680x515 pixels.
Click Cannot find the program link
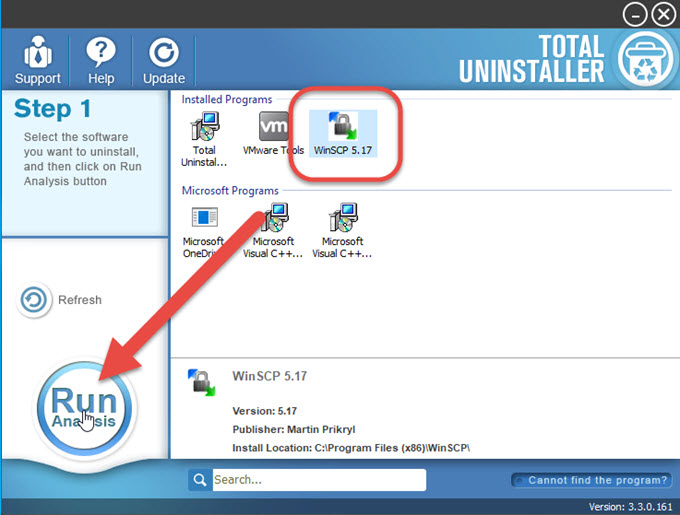click(x=592, y=480)
